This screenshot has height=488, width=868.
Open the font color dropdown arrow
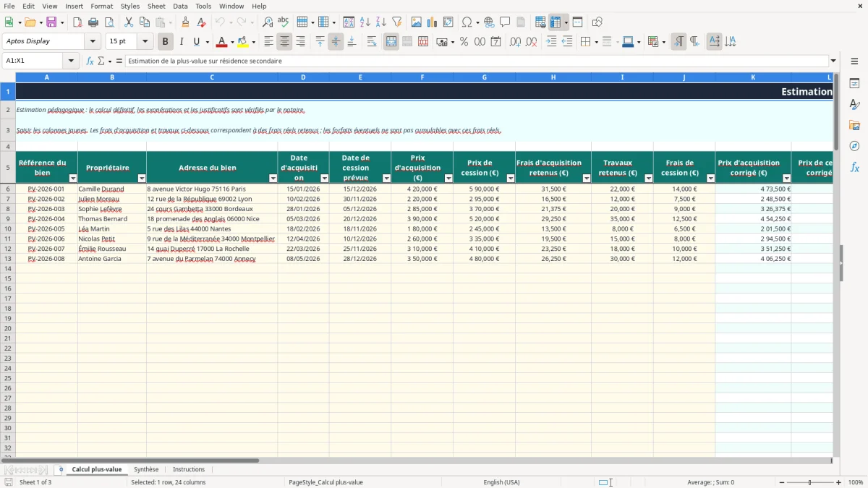tap(232, 42)
